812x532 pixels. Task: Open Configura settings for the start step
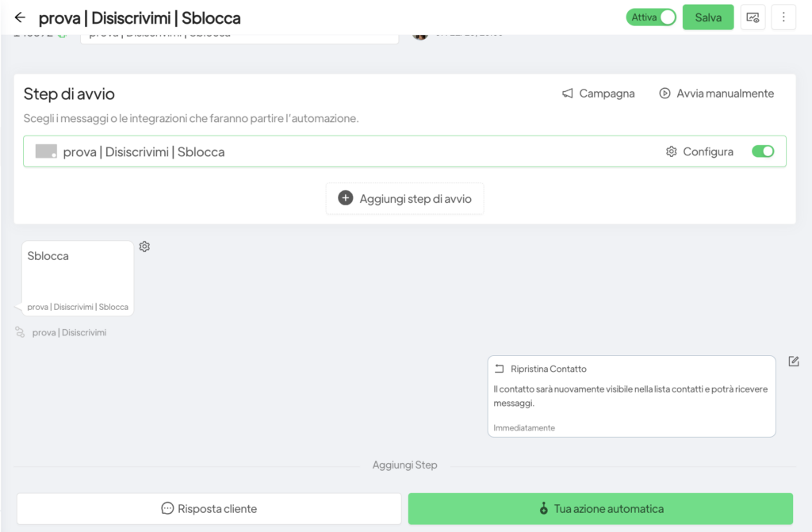(x=699, y=151)
